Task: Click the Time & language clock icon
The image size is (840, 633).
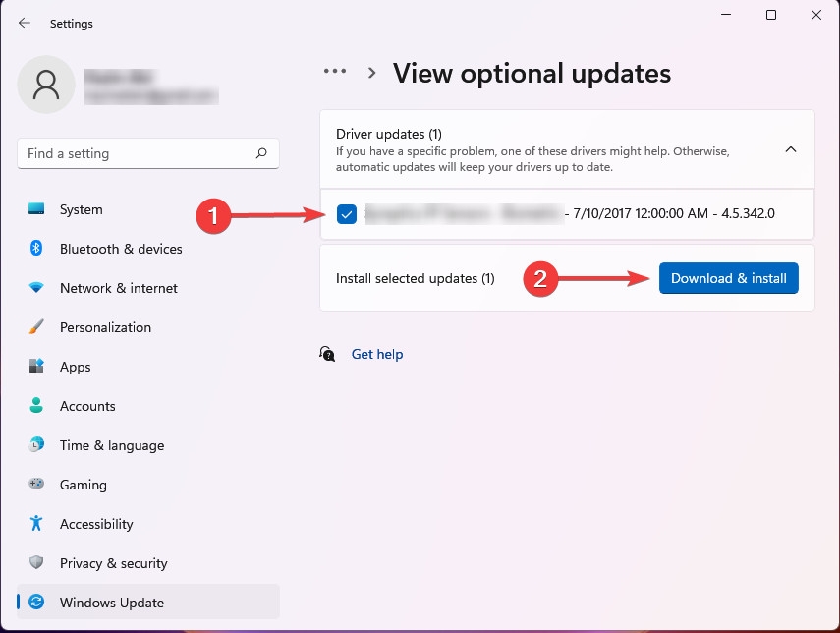Action: pyautogui.click(x=36, y=444)
